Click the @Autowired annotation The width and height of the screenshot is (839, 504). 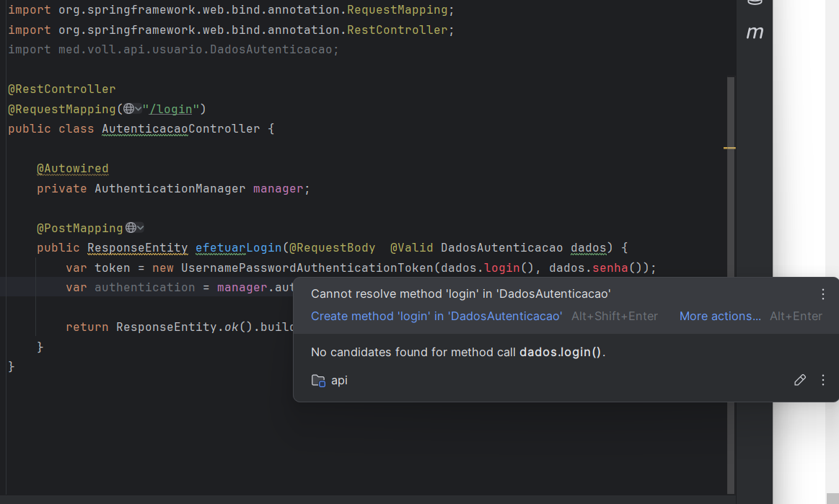pyautogui.click(x=72, y=168)
